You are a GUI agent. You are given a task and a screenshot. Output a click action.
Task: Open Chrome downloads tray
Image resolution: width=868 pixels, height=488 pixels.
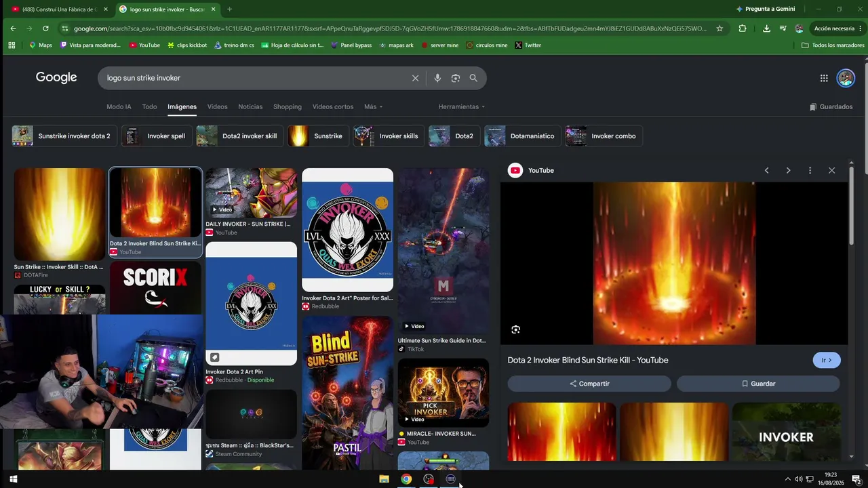(x=766, y=28)
